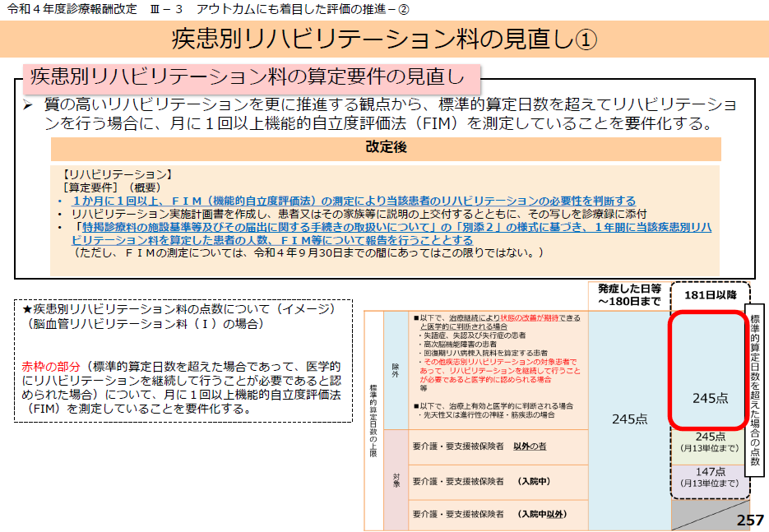Click the slide title 疾患別リハビリテーション料の見直し①
The image size is (769, 532).
(x=384, y=39)
